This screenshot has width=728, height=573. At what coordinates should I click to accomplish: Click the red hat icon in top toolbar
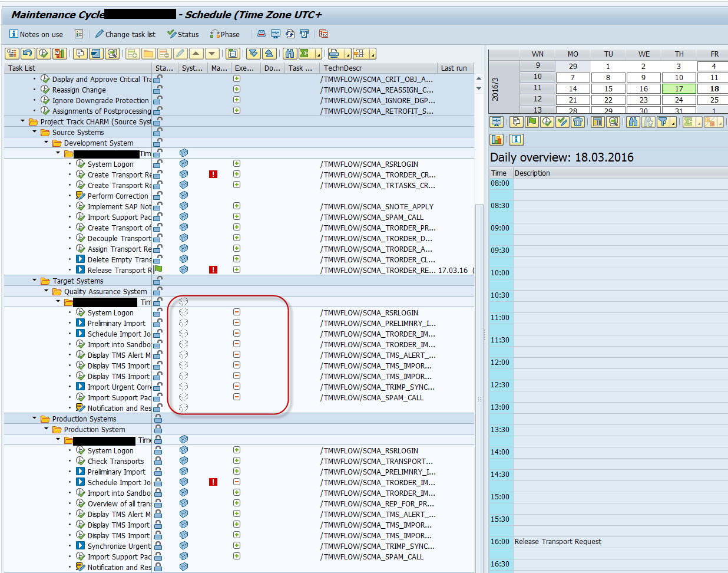click(261, 34)
